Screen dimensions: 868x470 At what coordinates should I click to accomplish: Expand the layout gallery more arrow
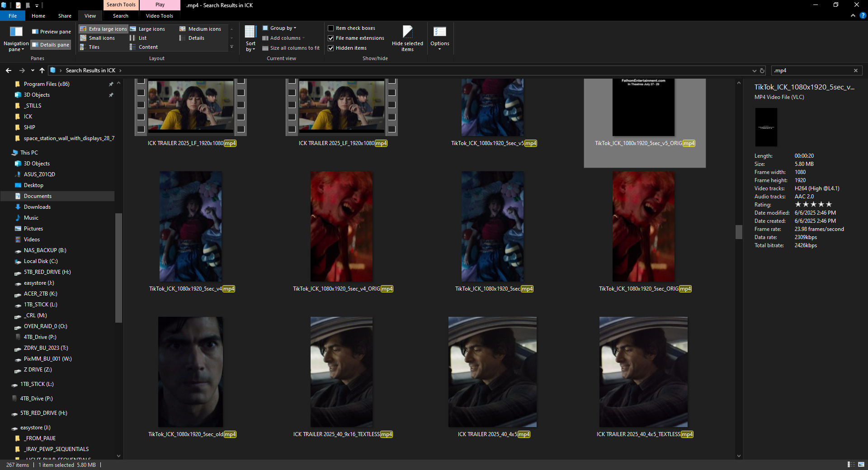[231, 47]
